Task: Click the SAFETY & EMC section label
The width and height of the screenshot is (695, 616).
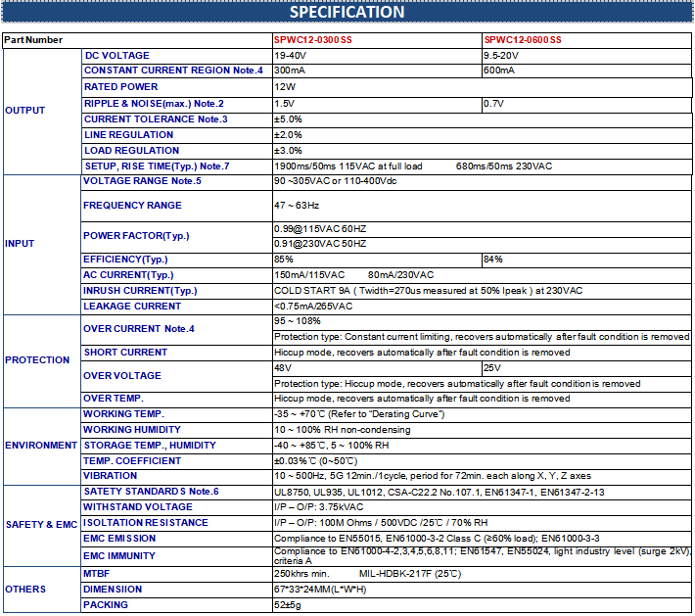Action: (40, 525)
